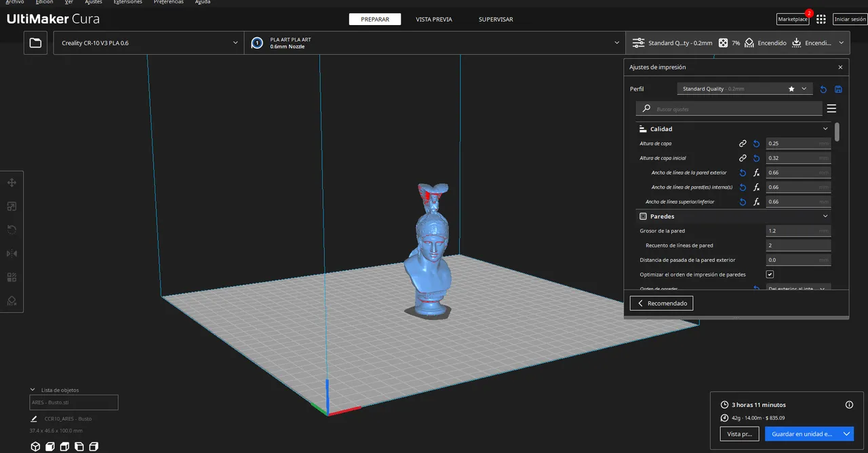Select the PREPARAR stage
The image size is (868, 453).
pyautogui.click(x=375, y=20)
